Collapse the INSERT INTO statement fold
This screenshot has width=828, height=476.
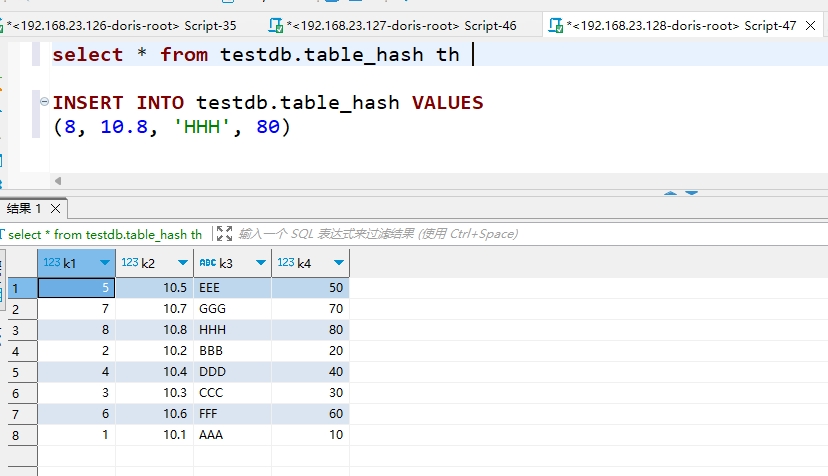click(x=44, y=101)
